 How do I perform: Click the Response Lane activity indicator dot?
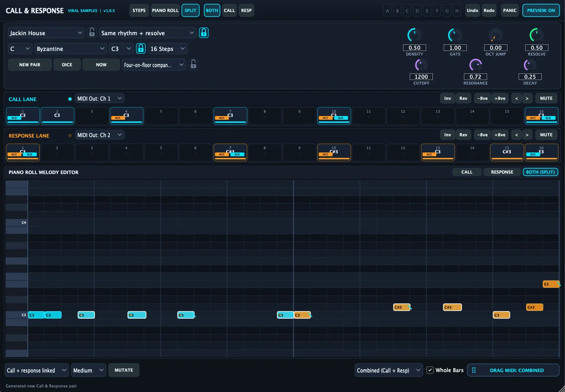click(70, 136)
